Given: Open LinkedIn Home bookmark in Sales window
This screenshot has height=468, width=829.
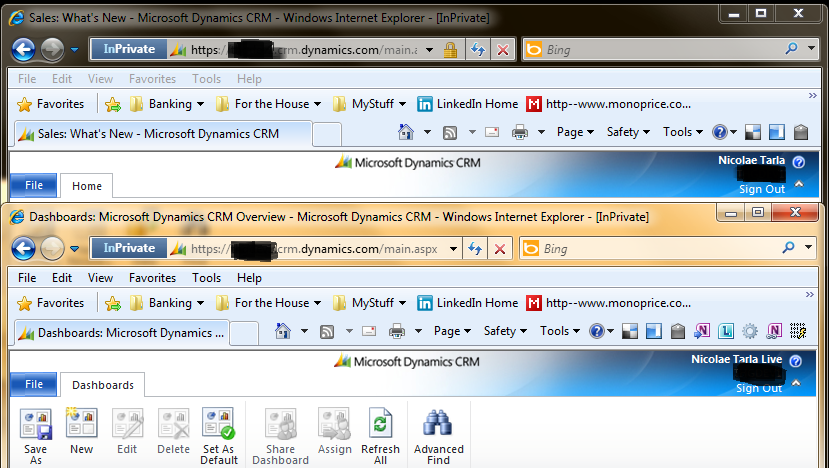Looking at the screenshot, I should (x=468, y=104).
